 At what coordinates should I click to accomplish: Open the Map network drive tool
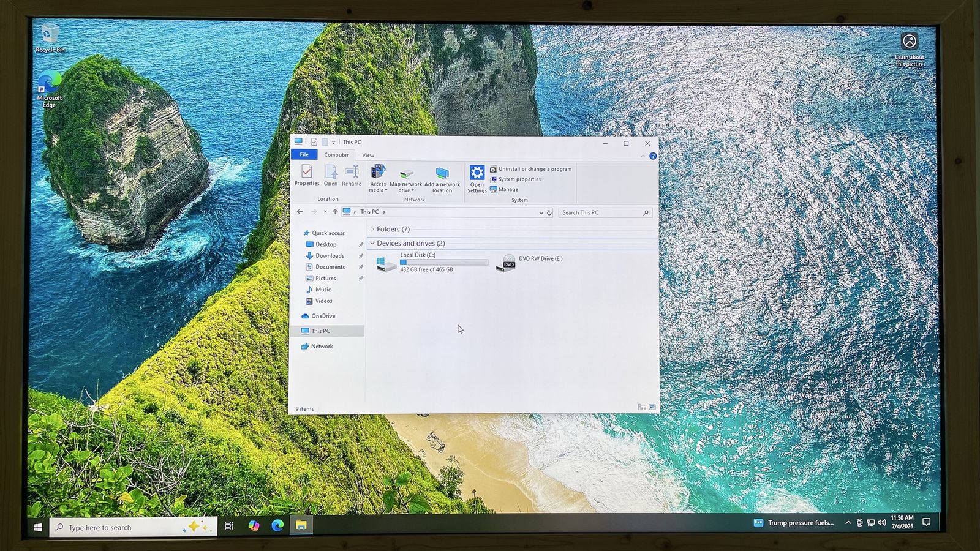406,179
